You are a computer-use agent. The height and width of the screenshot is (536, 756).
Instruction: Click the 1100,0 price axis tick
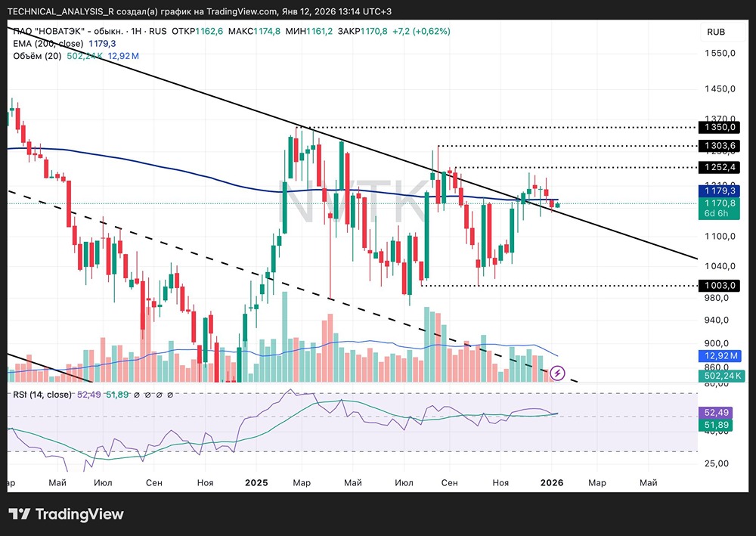pos(720,236)
